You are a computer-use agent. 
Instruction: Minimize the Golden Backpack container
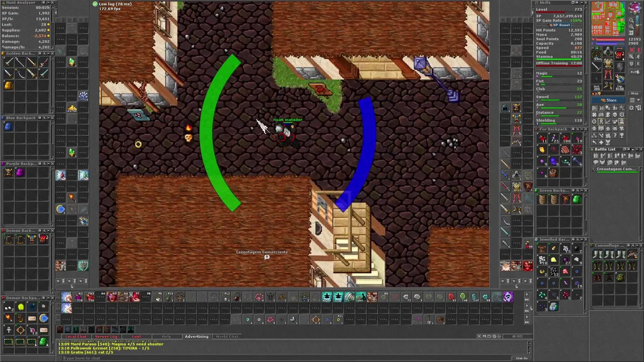click(x=49, y=53)
